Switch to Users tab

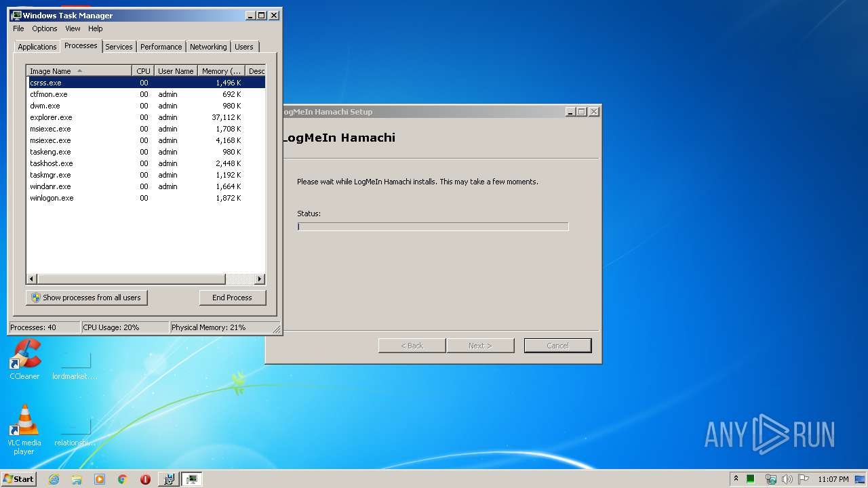click(244, 47)
